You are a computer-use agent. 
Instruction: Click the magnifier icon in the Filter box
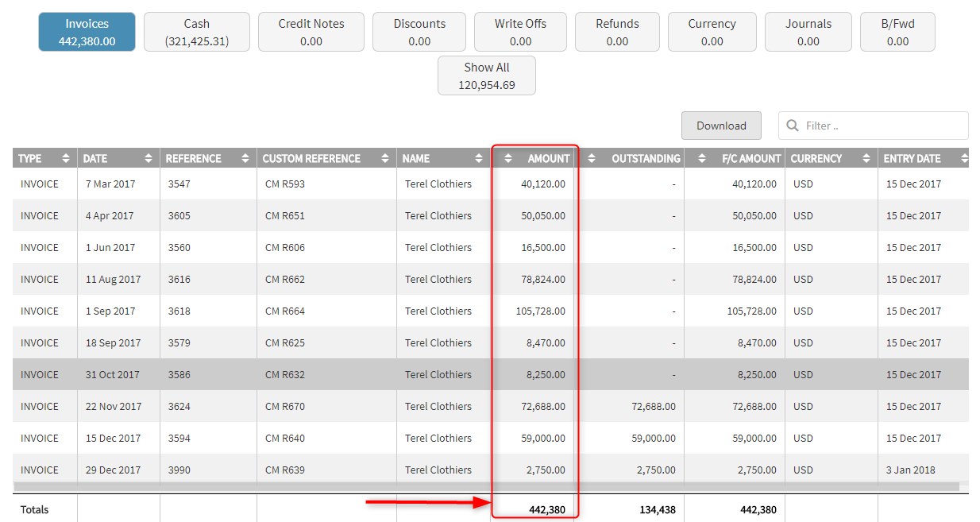pos(793,126)
